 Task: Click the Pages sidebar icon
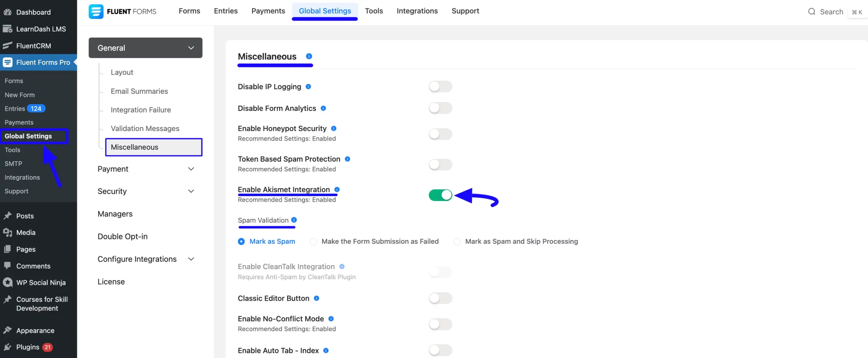tap(7, 249)
